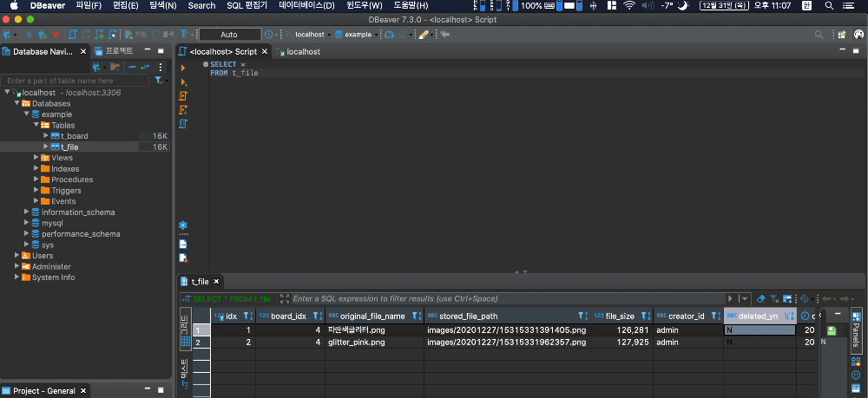Toggle link with editor arrows icon
868x398 pixels.
coord(145,67)
